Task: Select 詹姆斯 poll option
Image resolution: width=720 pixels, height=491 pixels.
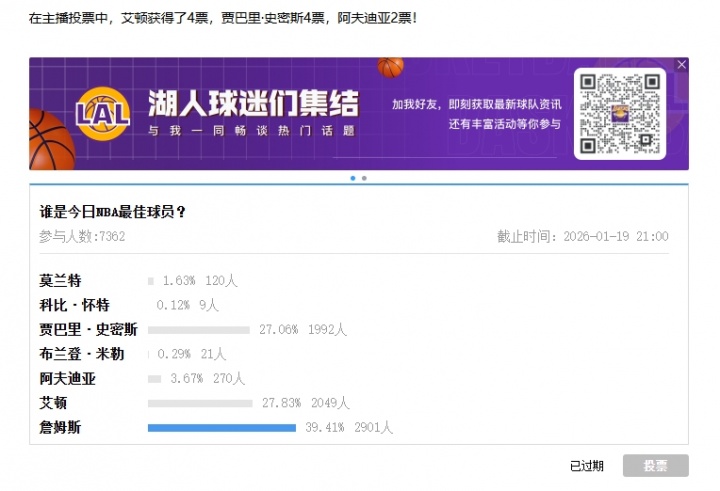Action: pyautogui.click(x=61, y=428)
